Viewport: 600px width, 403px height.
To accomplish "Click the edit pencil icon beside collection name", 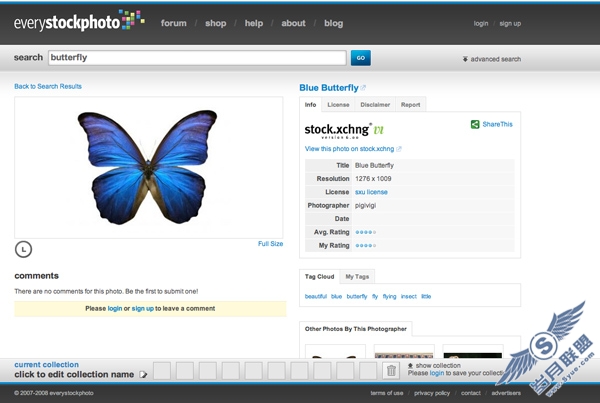I will (x=143, y=374).
